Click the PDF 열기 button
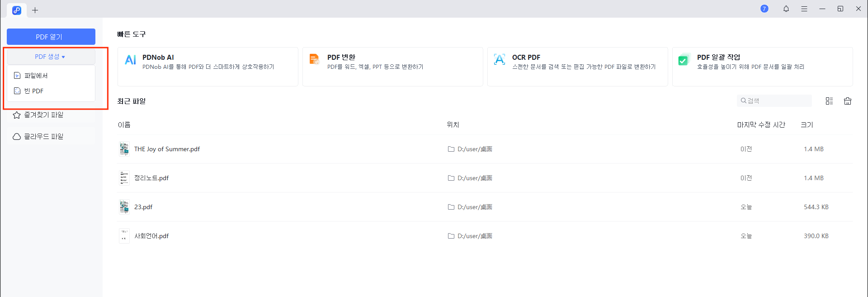 (x=51, y=37)
